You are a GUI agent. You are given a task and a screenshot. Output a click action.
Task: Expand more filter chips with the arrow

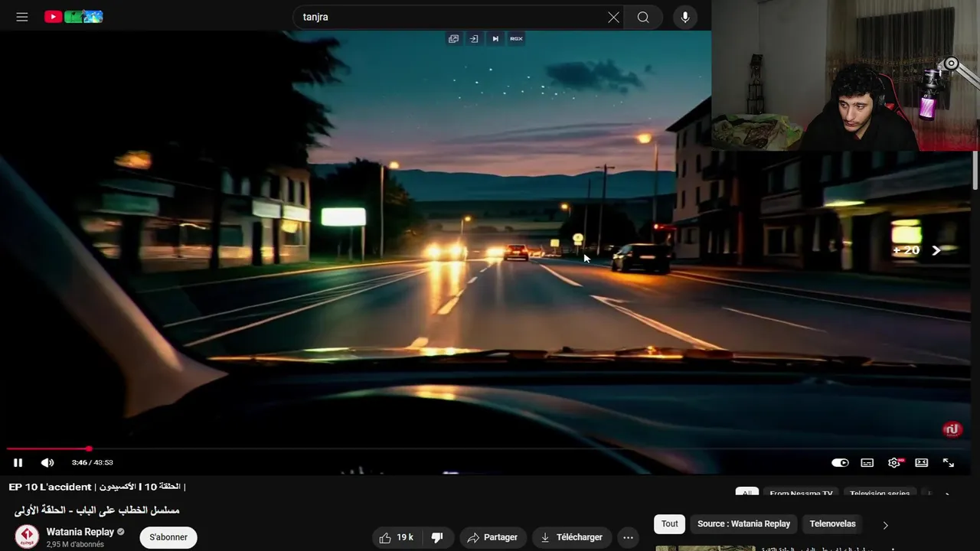point(886,525)
